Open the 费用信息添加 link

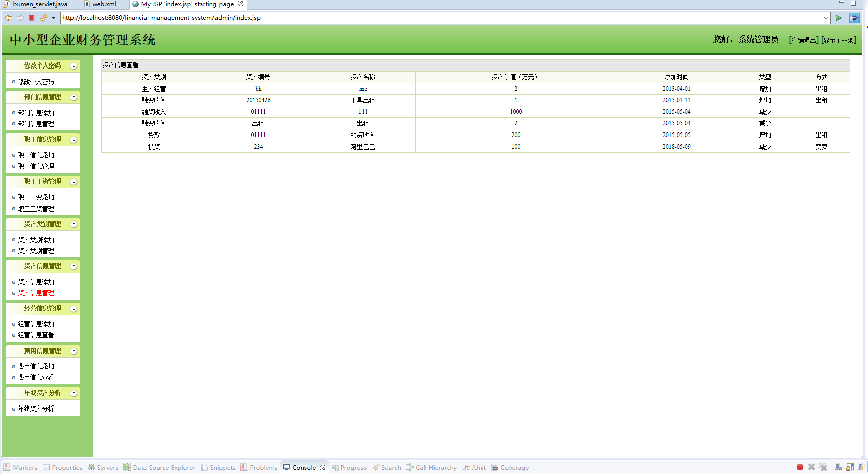click(x=36, y=366)
